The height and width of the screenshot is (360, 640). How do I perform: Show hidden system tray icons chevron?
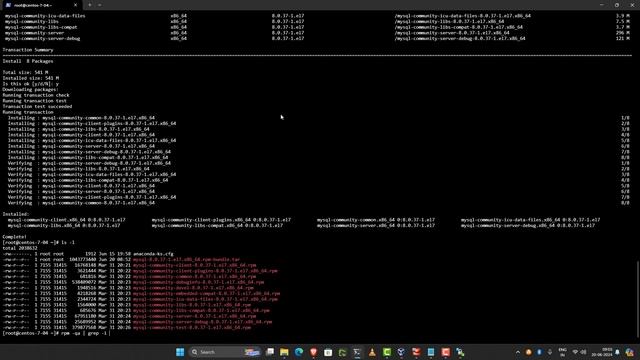coord(518,352)
